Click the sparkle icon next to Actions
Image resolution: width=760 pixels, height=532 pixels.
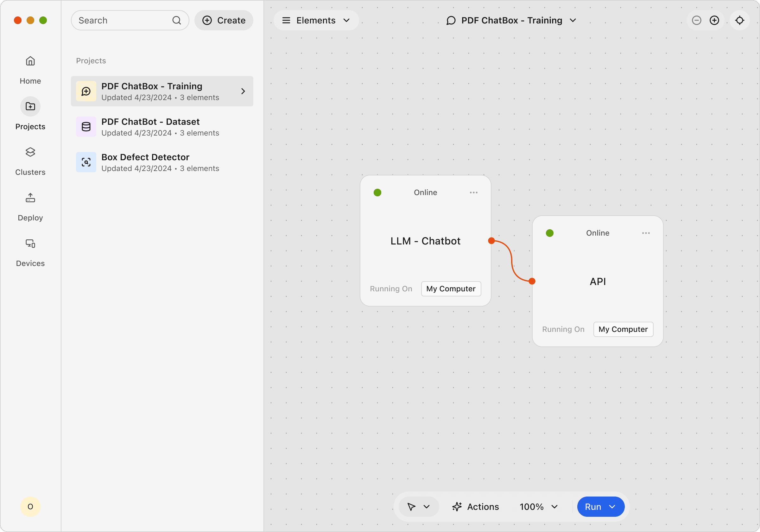(457, 507)
